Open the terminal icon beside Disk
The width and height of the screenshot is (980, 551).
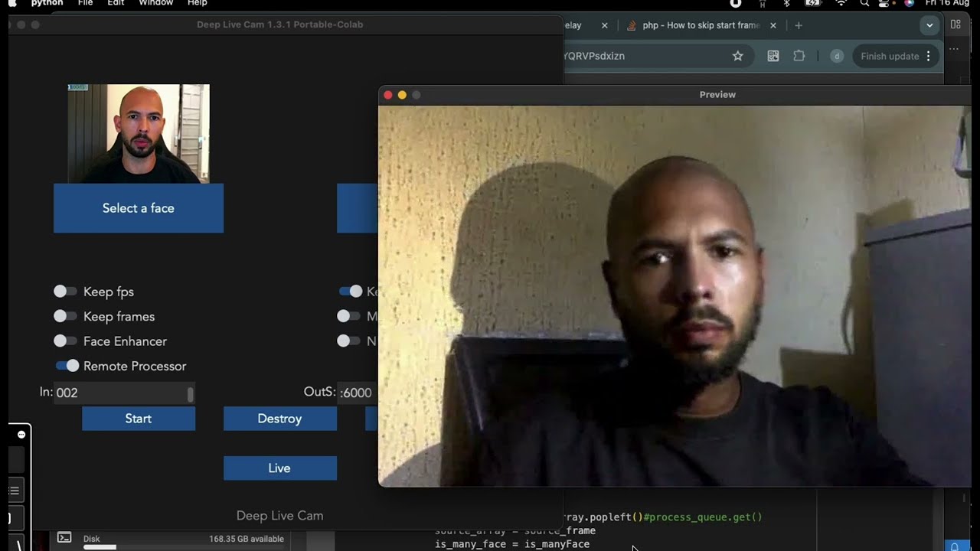point(64,538)
